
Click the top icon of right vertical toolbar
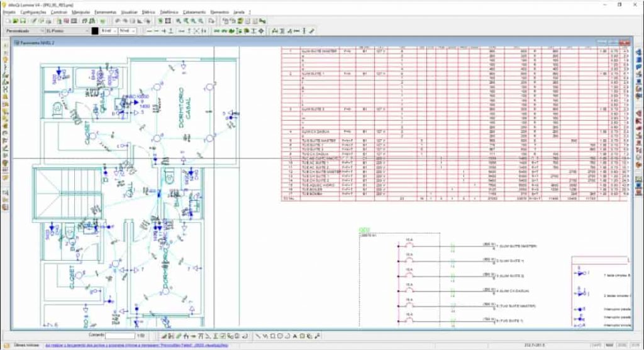pyautogui.click(x=639, y=52)
